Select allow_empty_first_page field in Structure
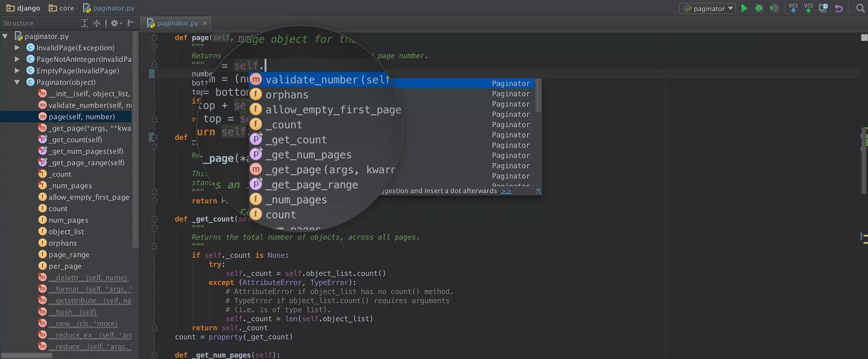The image size is (868, 359). click(84, 197)
